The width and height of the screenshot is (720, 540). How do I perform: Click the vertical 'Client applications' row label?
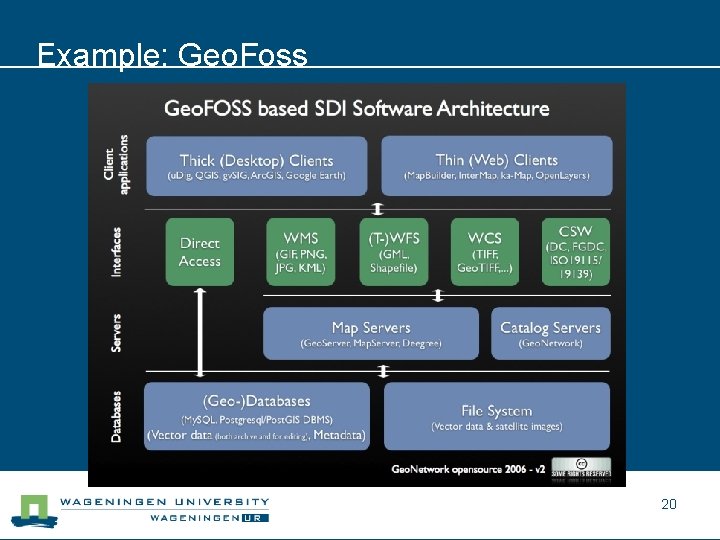117,165
